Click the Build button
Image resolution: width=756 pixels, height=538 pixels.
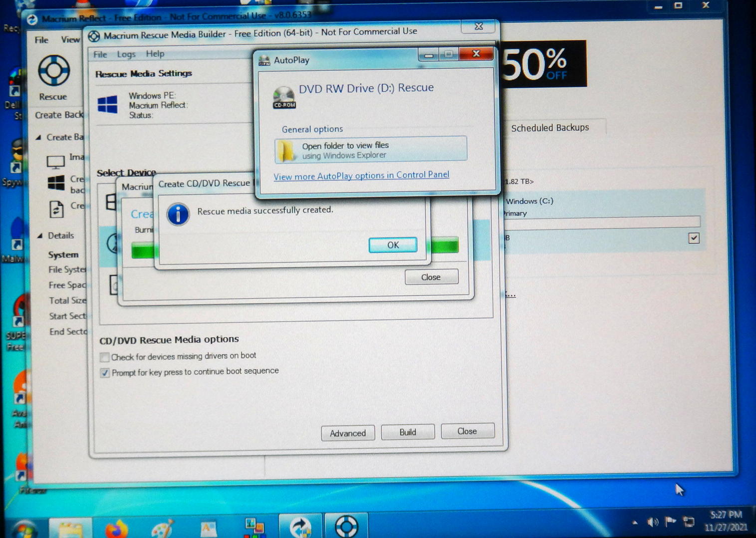point(408,432)
